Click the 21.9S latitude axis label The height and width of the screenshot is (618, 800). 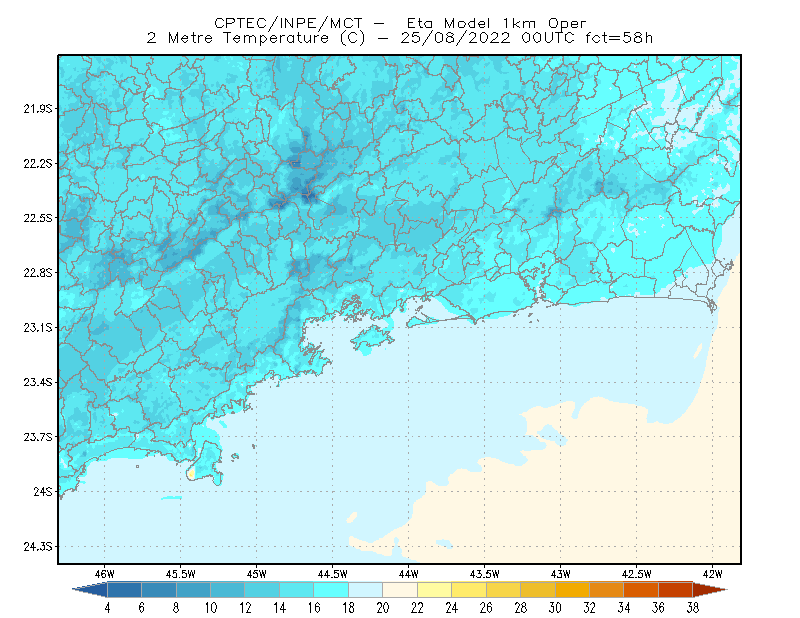pos(37,109)
